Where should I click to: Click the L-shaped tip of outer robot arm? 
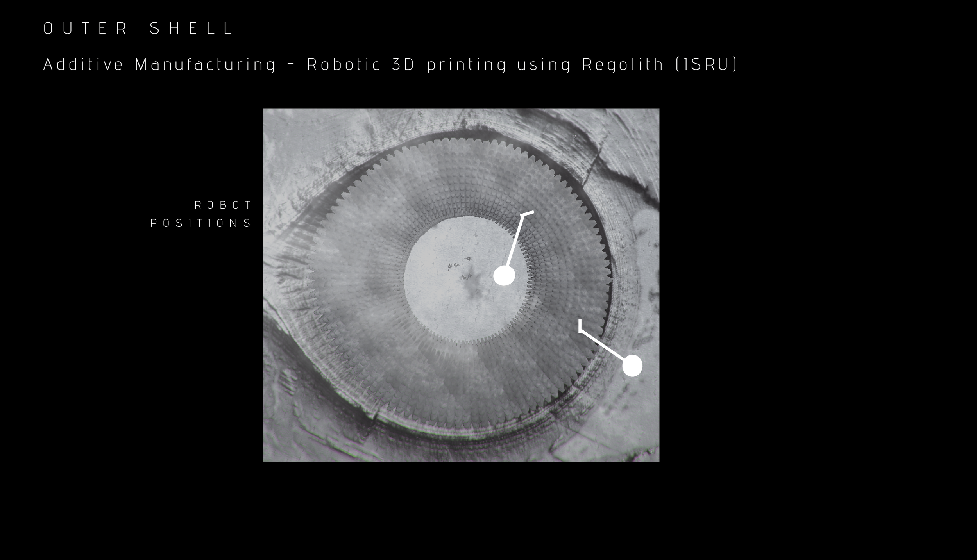(x=580, y=326)
